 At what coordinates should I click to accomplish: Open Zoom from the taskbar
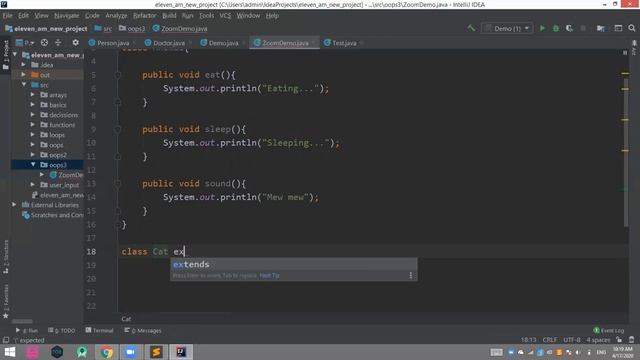131,352
